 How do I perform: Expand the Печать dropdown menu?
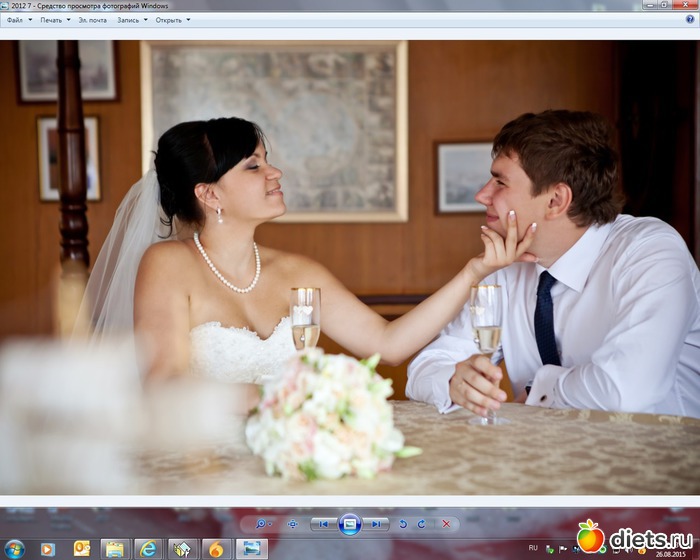tap(55, 19)
